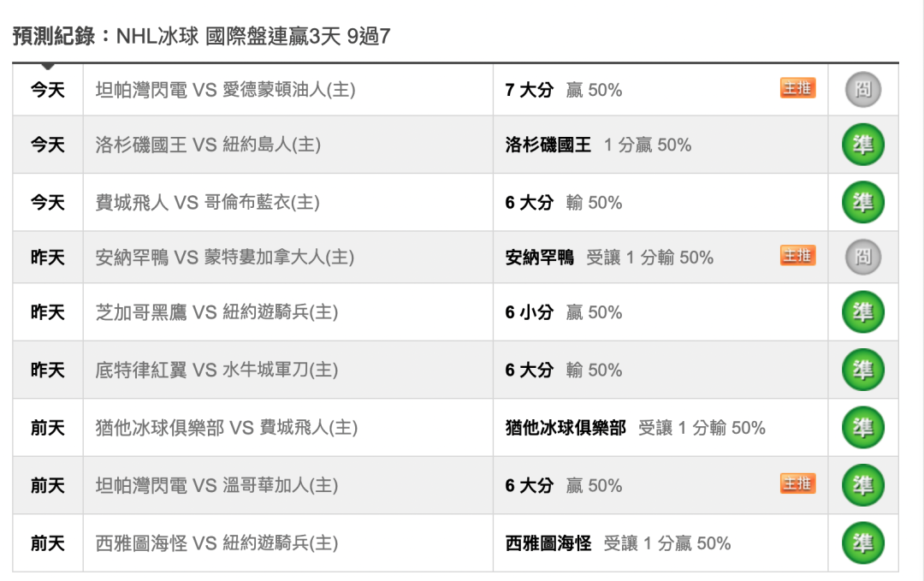The height and width of the screenshot is (581, 924).
Task: Select 西雅圖海怪 受讓 1 分贏 prediction
Action: (x=619, y=543)
